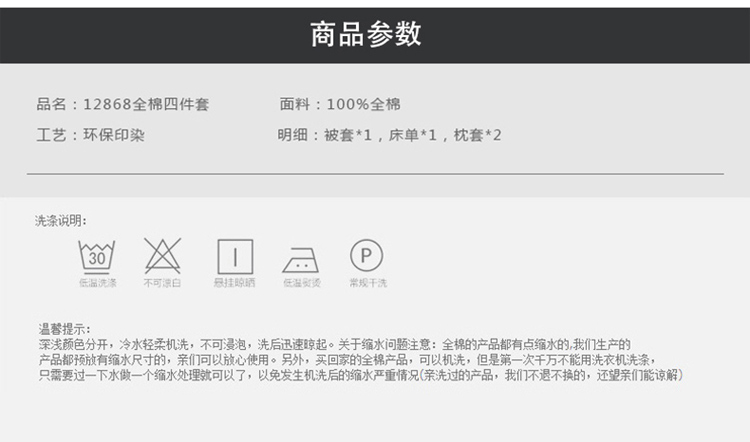Click the final tip line starting with 只需要过一下水
This screenshot has height=442, width=750.
(x=360, y=374)
